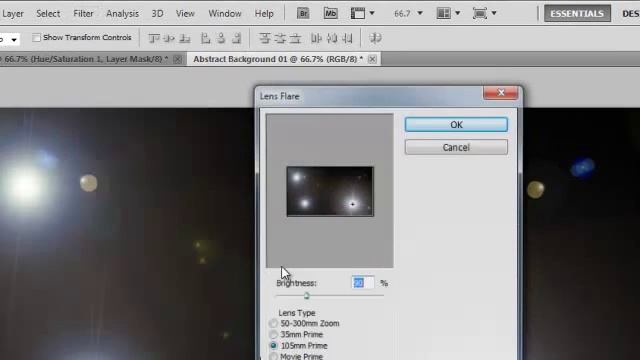Enable Show Transform Controls checkbox
The height and width of the screenshot is (360, 640).
(x=36, y=38)
